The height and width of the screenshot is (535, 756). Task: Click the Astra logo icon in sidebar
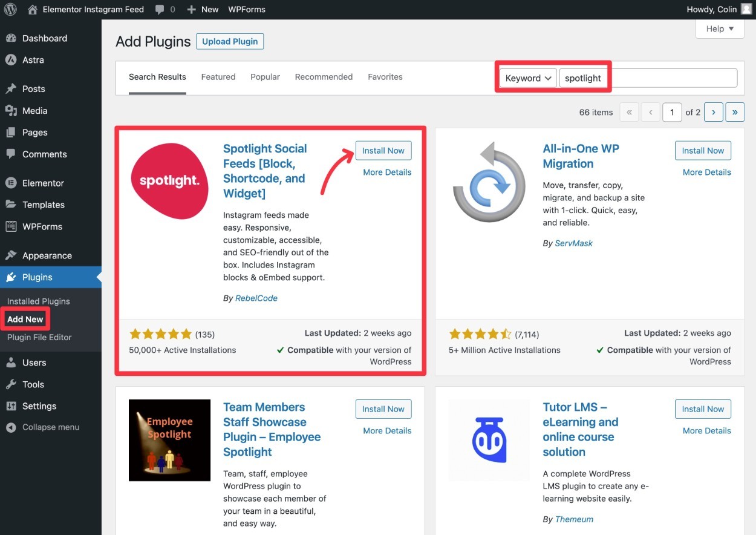[11, 60]
